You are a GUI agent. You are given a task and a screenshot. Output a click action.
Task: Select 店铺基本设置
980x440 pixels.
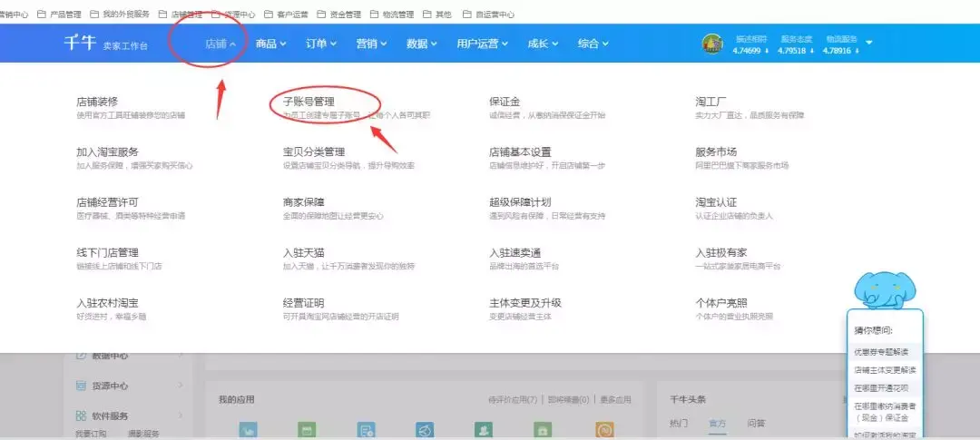[520, 152]
